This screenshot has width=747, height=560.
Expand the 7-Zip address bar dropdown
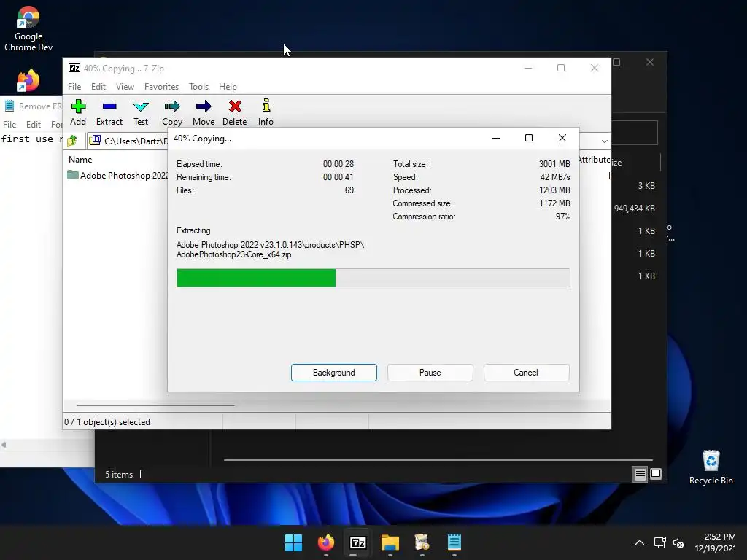point(604,141)
